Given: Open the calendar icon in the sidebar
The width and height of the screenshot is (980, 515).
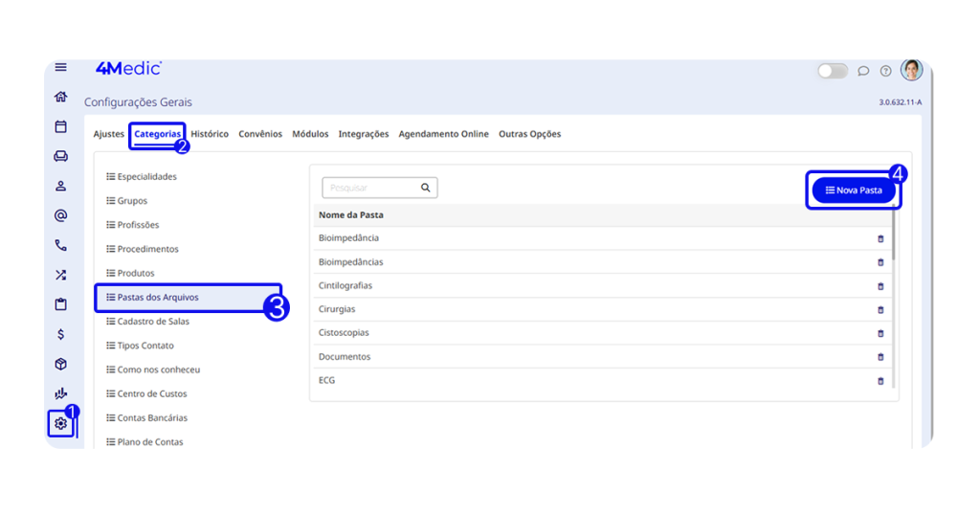Looking at the screenshot, I should [61, 126].
